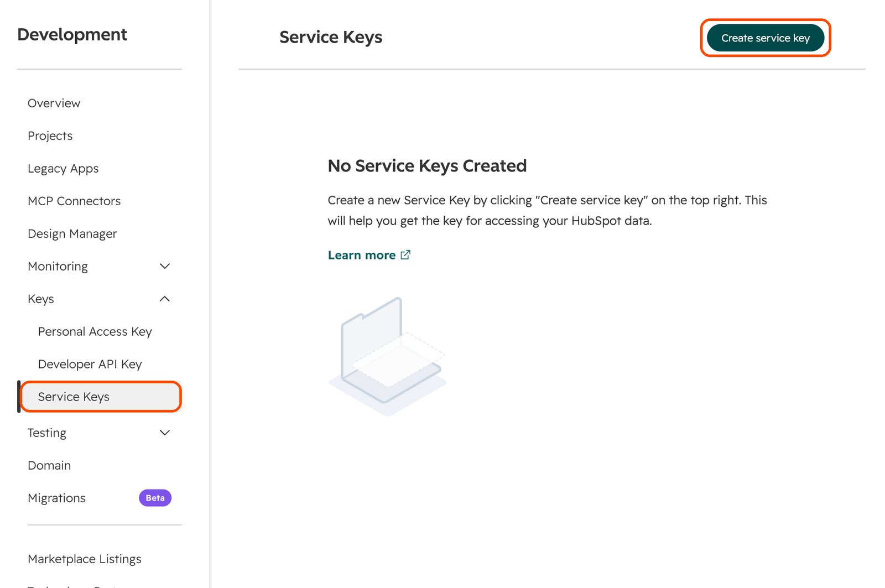885x588 pixels.
Task: Open Migrations in the sidebar
Action: 57,498
